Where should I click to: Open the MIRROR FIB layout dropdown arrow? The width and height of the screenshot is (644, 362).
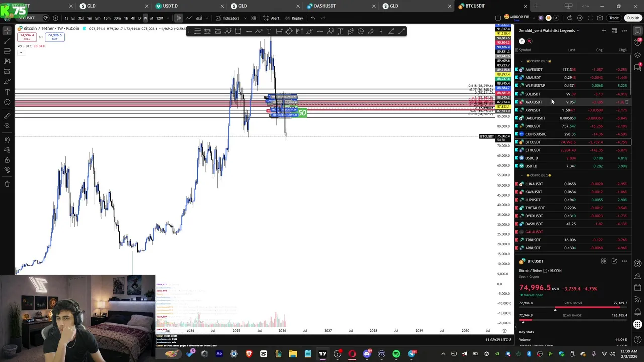click(x=533, y=18)
